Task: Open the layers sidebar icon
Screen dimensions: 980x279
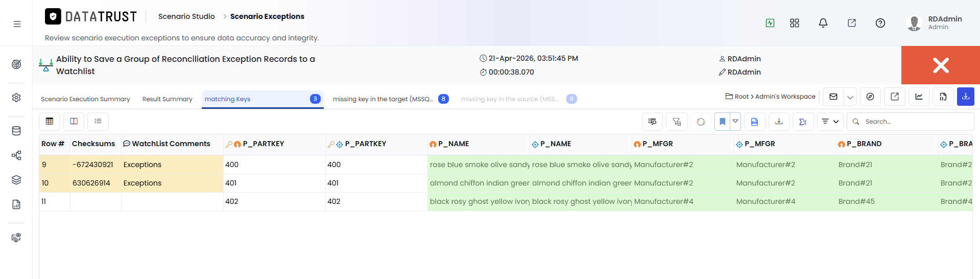Action: tap(16, 180)
